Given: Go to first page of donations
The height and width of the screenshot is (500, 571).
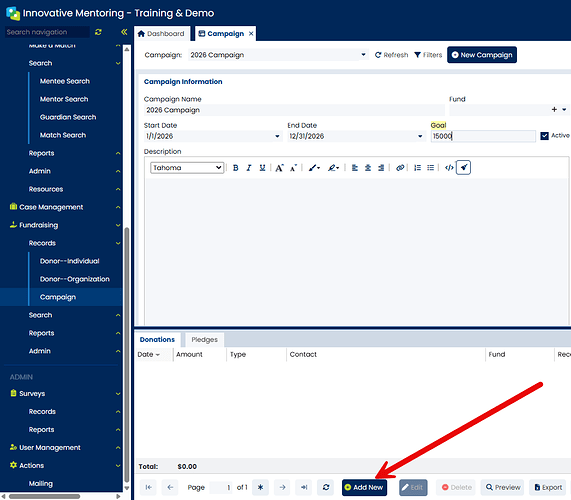Looking at the screenshot, I should pyautogui.click(x=149, y=487).
